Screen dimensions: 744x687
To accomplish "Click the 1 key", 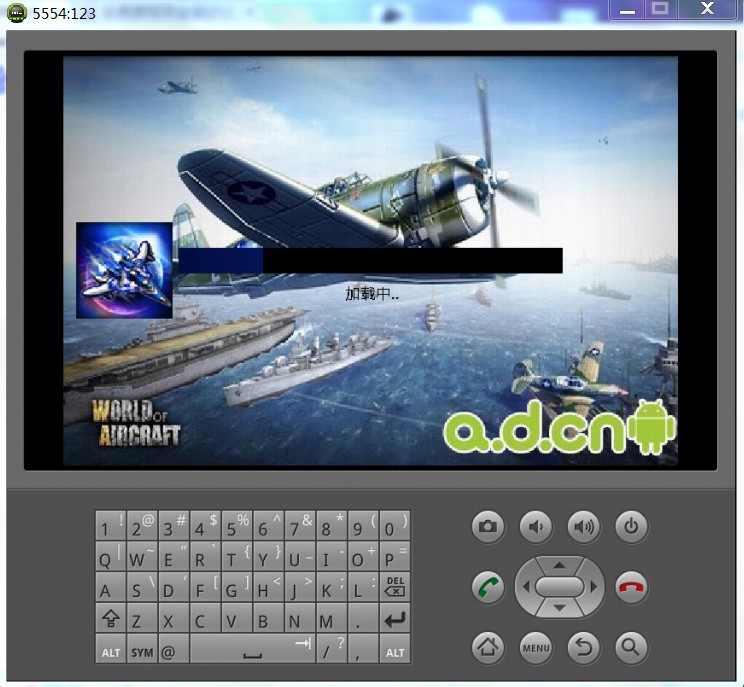I will pos(111,526).
